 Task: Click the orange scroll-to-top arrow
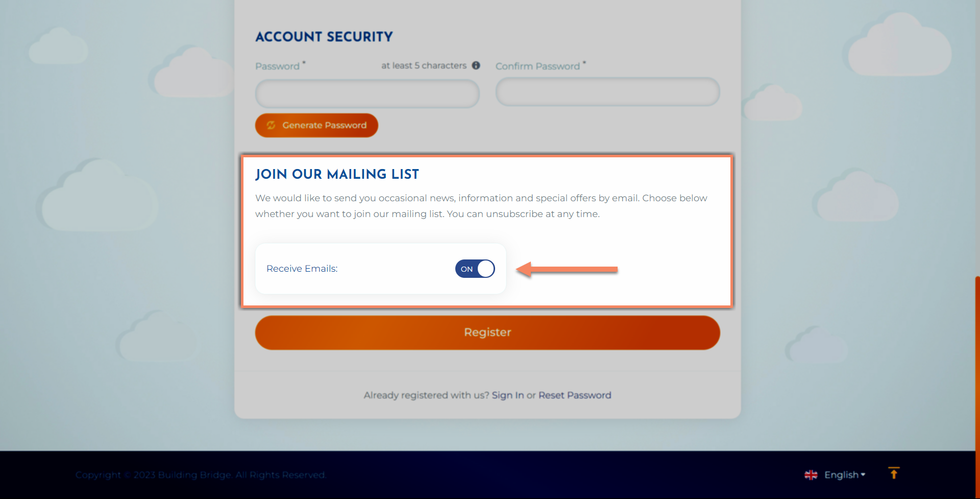coord(894,473)
